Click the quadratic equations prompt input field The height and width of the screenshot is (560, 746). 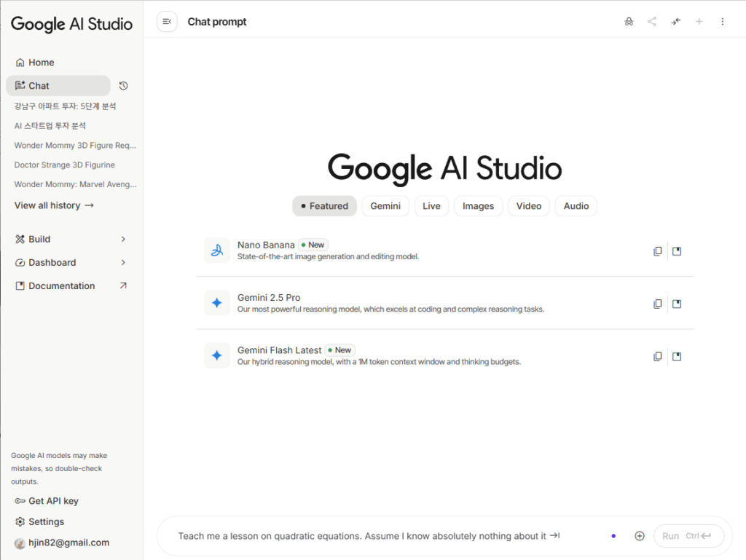(364, 535)
